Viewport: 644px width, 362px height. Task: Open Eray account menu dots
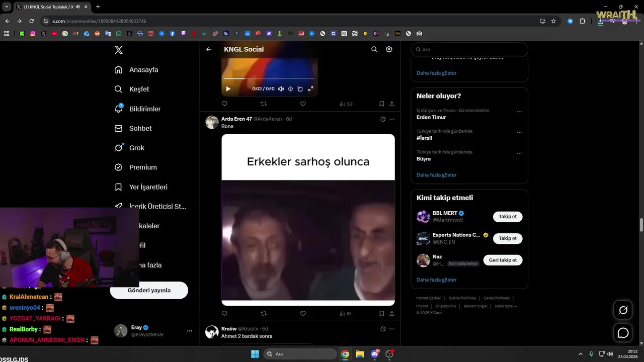pos(190,331)
